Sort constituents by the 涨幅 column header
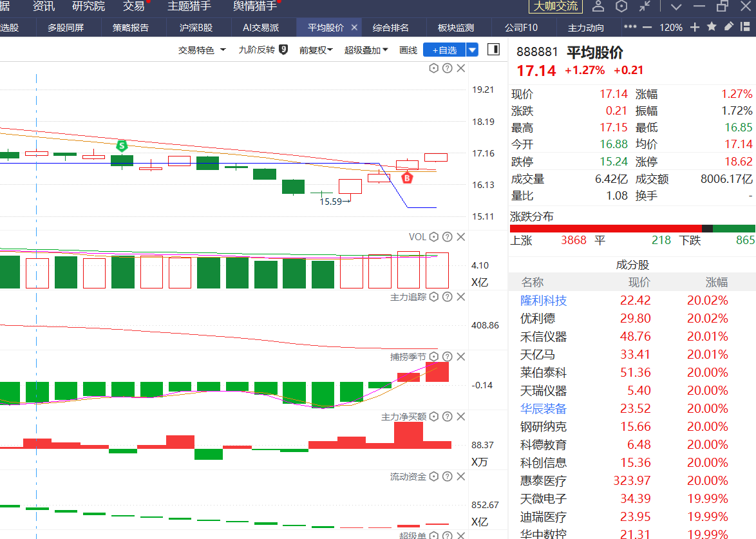 pyautogui.click(x=717, y=282)
